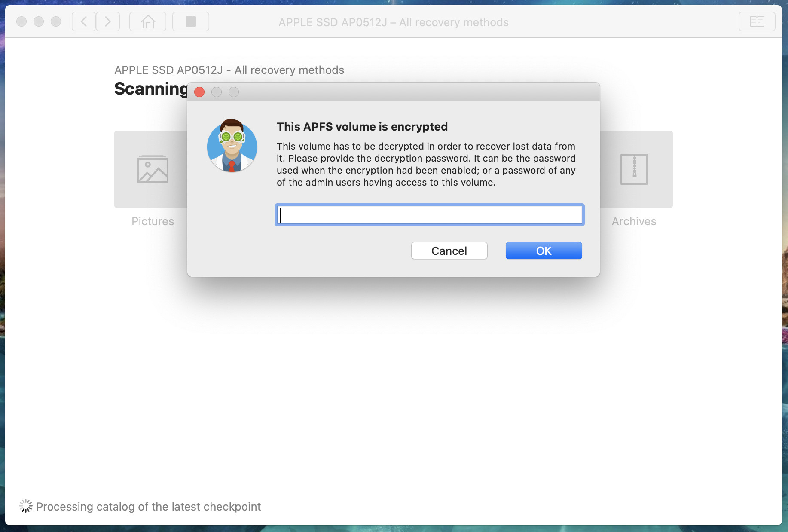Click the window title 'APPLE SSD AP0512J – All recovery methods'

click(x=394, y=22)
